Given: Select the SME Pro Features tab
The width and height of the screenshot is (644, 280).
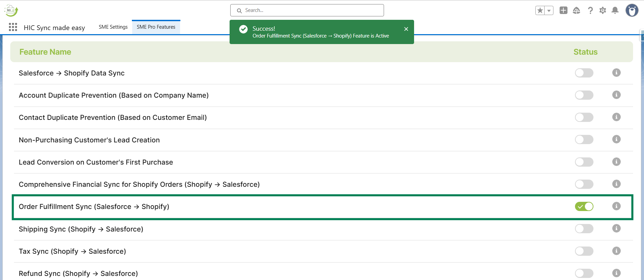Looking at the screenshot, I should (x=156, y=27).
